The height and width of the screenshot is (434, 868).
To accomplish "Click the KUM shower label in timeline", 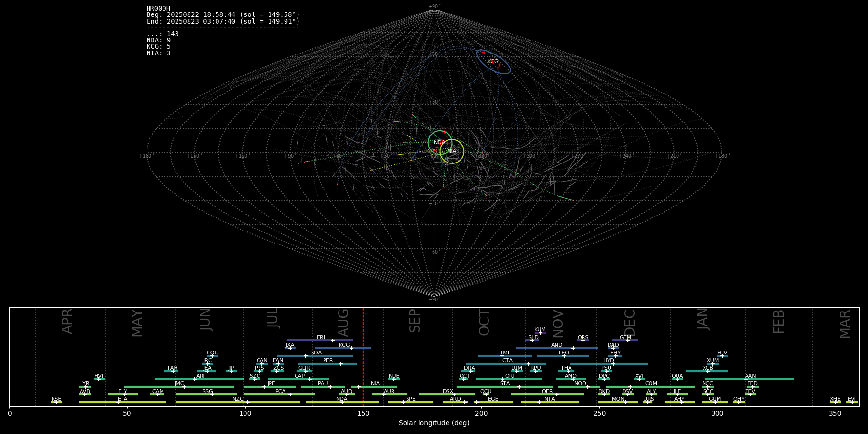I will [540, 330].
